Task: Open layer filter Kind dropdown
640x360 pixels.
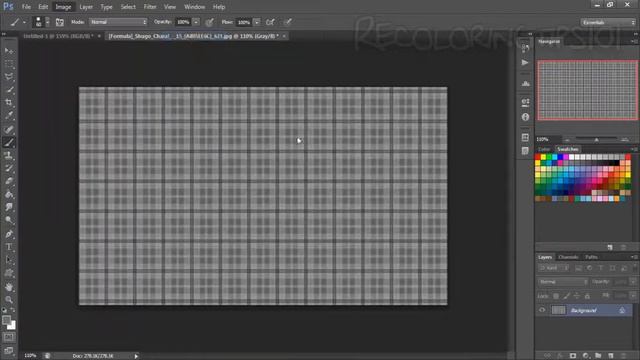Action: pos(554,268)
